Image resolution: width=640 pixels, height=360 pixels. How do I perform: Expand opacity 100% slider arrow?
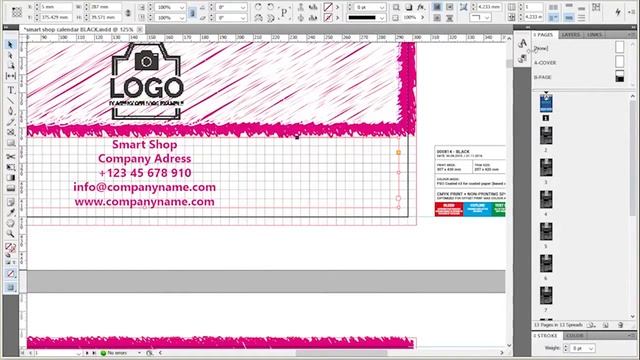point(422,18)
